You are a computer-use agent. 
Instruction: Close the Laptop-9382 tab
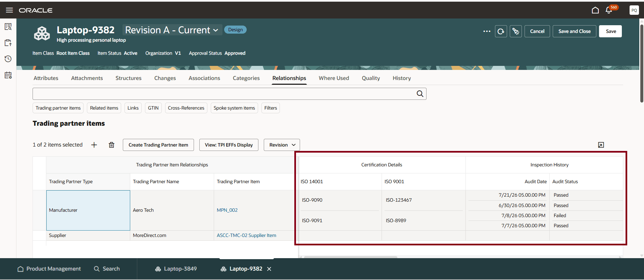click(269, 269)
